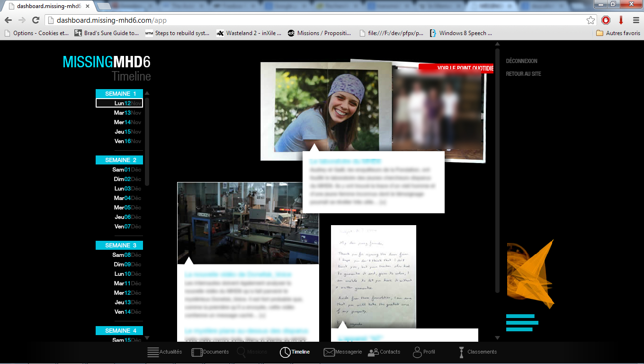This screenshot has width=644, height=364.
Task: Open 'Missions / Propositi...' bookmark
Action: tap(320, 33)
